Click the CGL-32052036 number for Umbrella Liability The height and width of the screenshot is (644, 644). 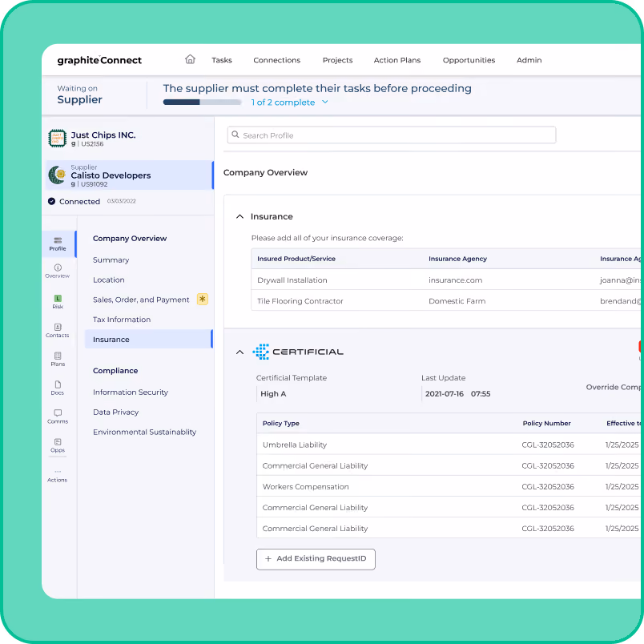(x=548, y=445)
